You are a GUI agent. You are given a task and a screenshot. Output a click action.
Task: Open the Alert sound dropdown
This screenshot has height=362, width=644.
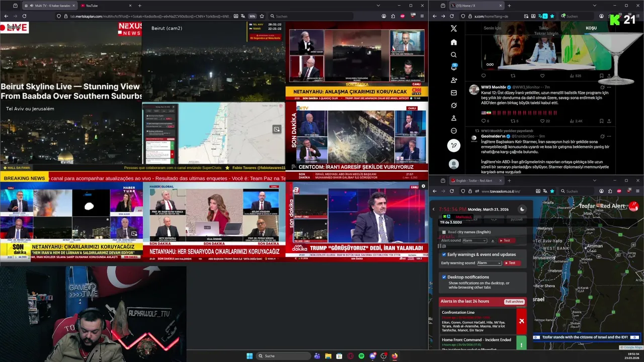tap(474, 241)
